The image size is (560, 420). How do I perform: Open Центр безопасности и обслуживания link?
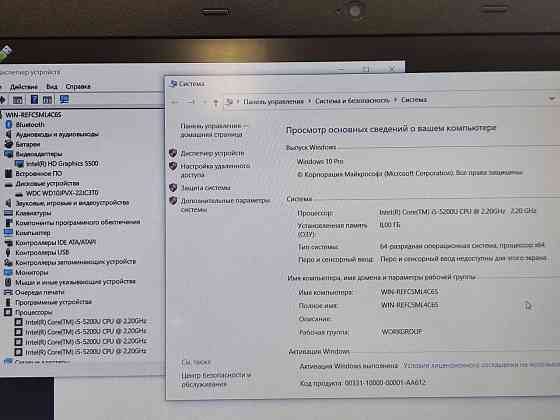tap(216, 380)
